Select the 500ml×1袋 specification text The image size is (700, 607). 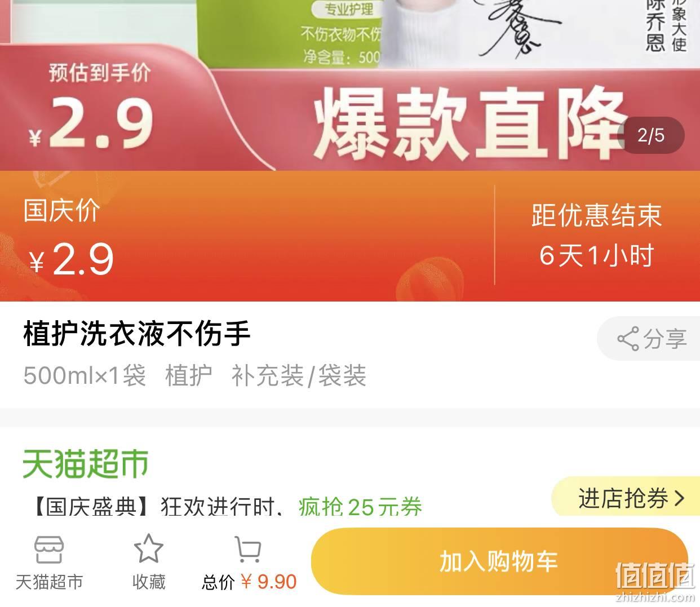pos(85,375)
